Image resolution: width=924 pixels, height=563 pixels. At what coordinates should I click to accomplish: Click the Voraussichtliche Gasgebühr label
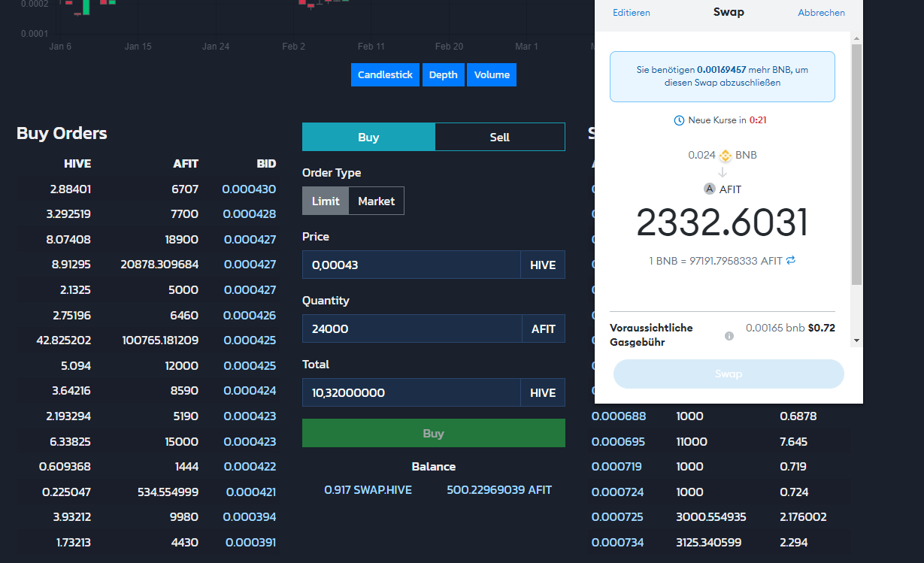coord(652,334)
